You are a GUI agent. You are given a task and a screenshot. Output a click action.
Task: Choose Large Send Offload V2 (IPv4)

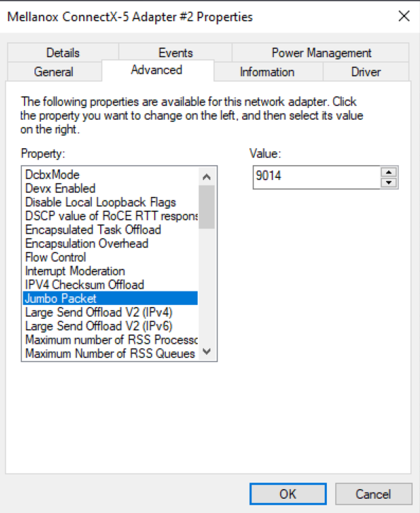[110, 312]
